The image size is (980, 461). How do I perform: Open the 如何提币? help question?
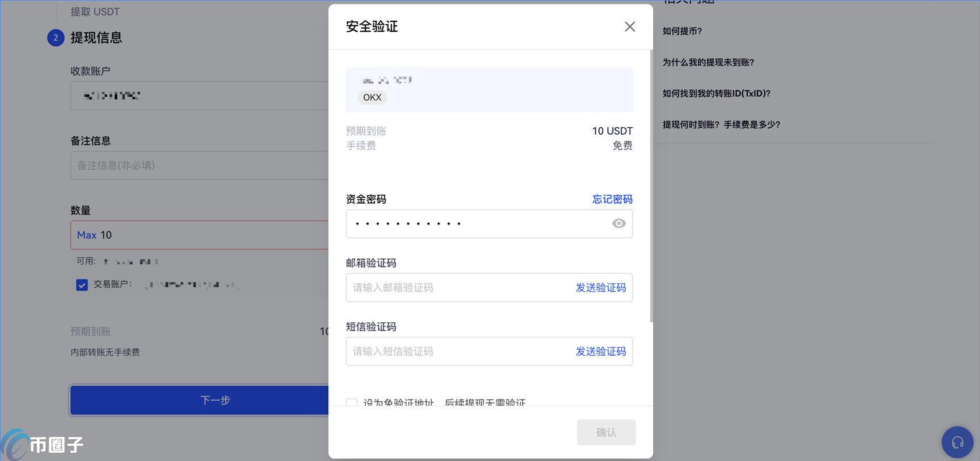pyautogui.click(x=682, y=31)
